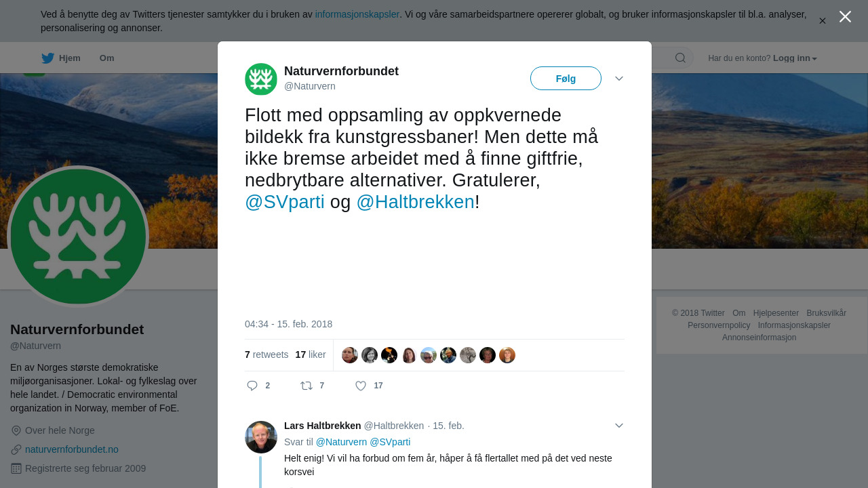The image size is (868, 488).
Task: Click the retweet icon with count 7
Action: click(307, 386)
